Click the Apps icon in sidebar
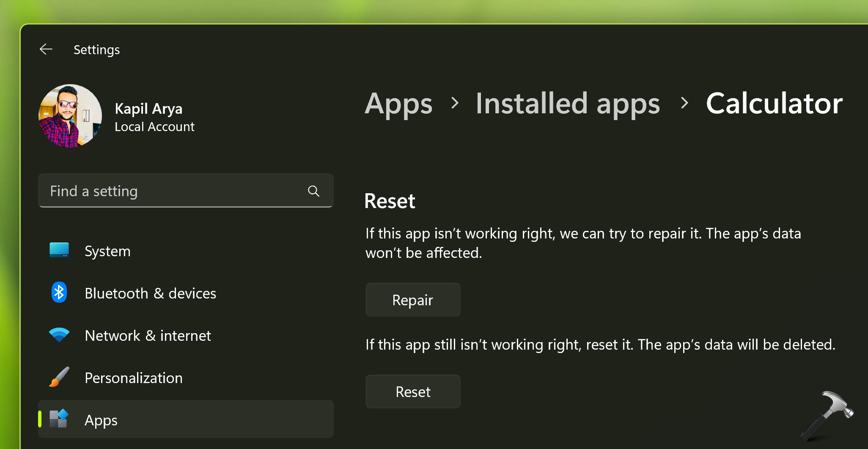The image size is (868, 449). coord(59,419)
